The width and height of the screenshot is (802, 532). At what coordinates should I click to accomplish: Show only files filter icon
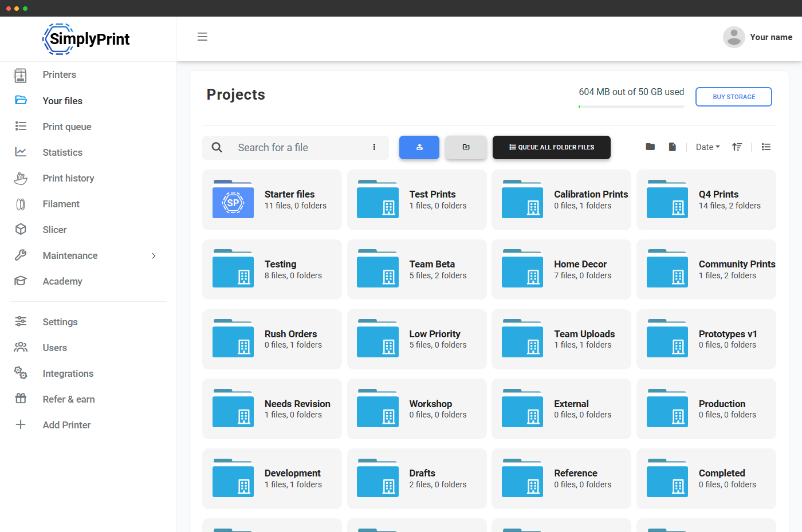click(x=673, y=147)
